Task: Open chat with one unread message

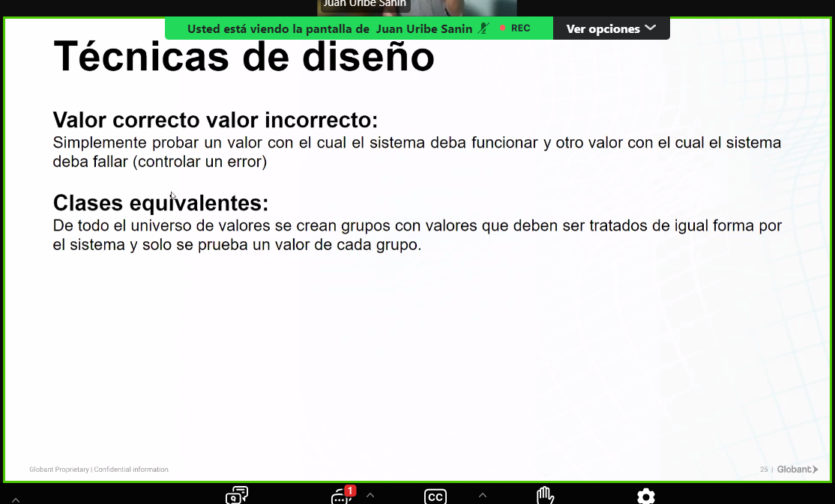Action: pyautogui.click(x=340, y=497)
